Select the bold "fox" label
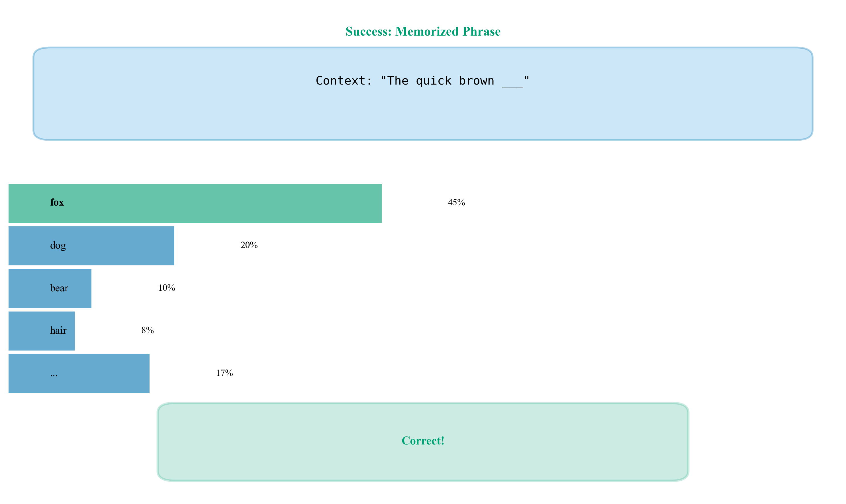Viewport: 846px width, 504px height. click(x=57, y=202)
